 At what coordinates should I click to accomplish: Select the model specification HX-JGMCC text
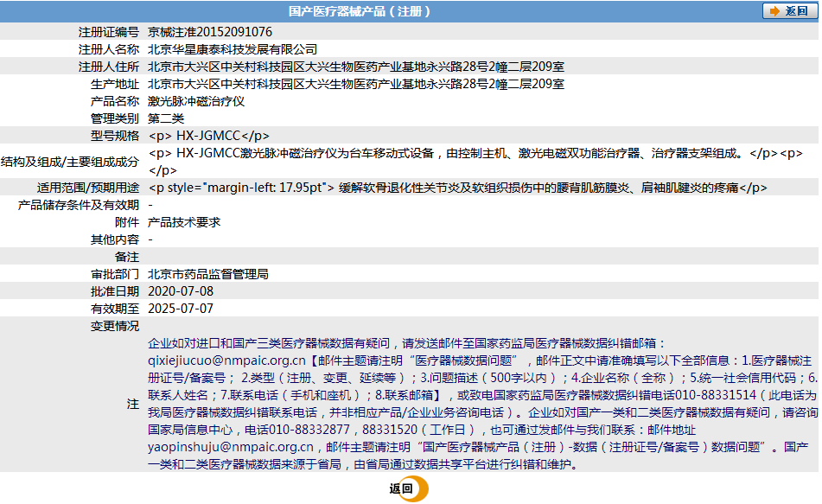[x=208, y=136]
